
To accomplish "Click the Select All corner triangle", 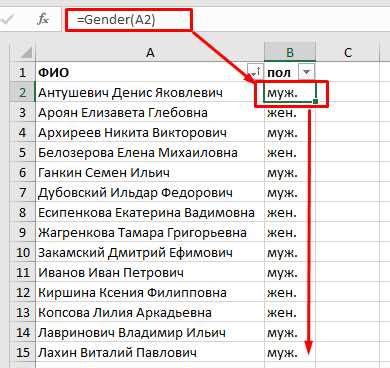I will pyautogui.click(x=26, y=52).
